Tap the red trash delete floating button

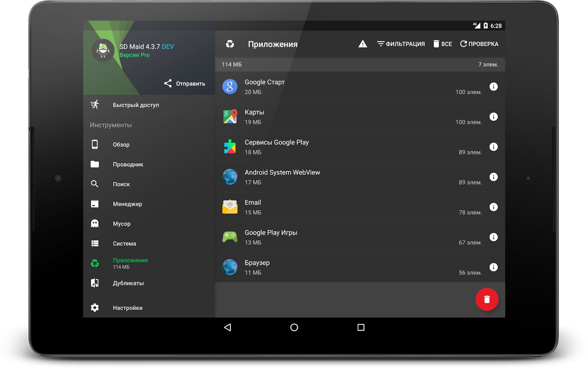click(x=487, y=299)
